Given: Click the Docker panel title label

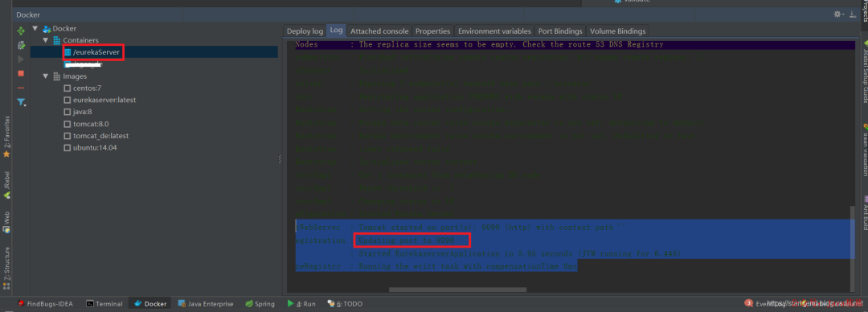Looking at the screenshot, I should (x=28, y=15).
